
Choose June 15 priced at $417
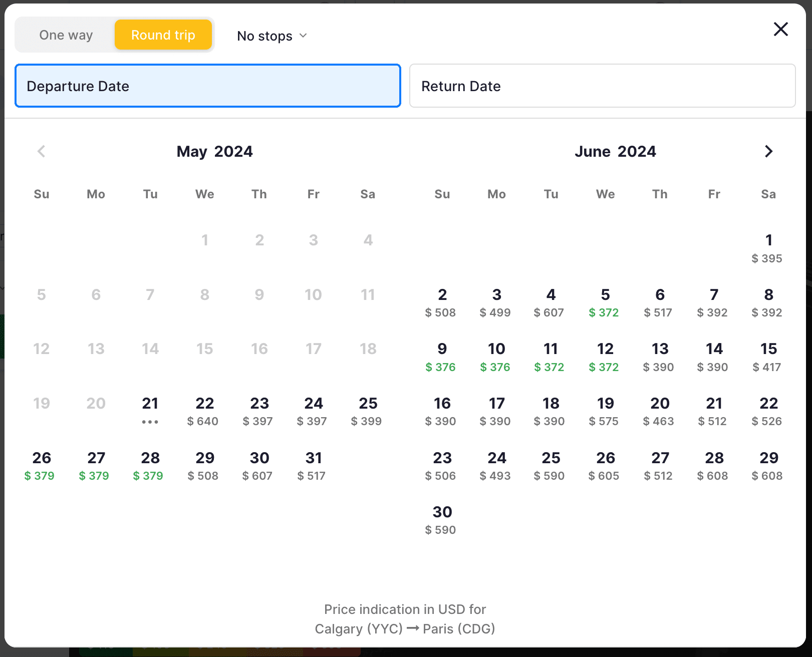[x=768, y=357]
